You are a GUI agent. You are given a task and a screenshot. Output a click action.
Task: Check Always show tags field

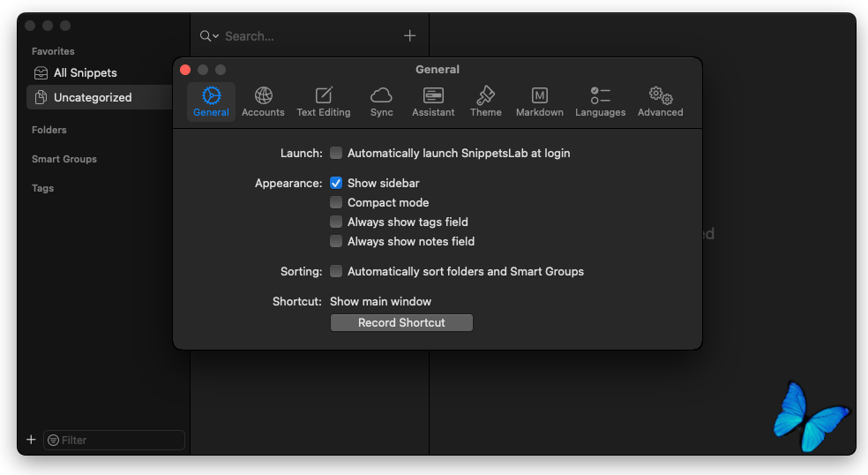point(336,222)
